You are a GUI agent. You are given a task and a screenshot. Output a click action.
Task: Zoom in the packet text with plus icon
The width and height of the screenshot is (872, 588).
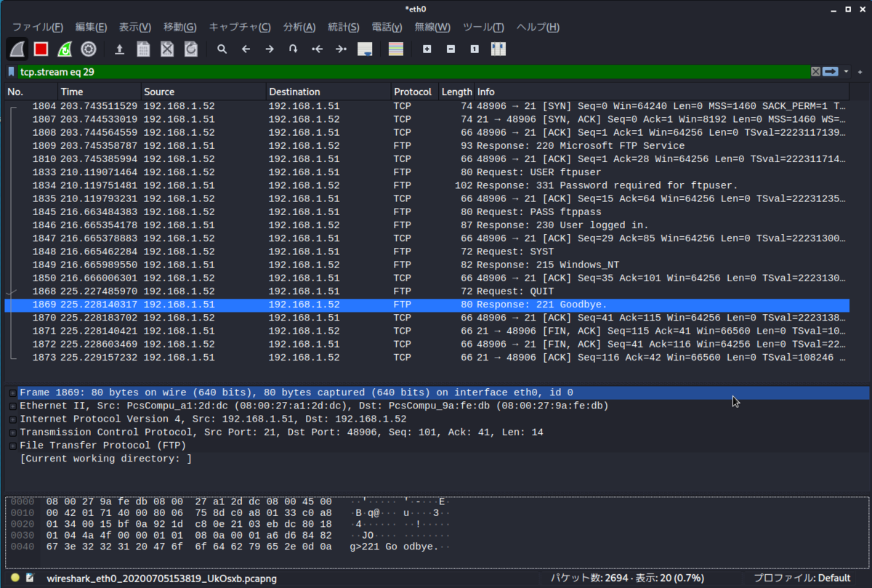[427, 49]
